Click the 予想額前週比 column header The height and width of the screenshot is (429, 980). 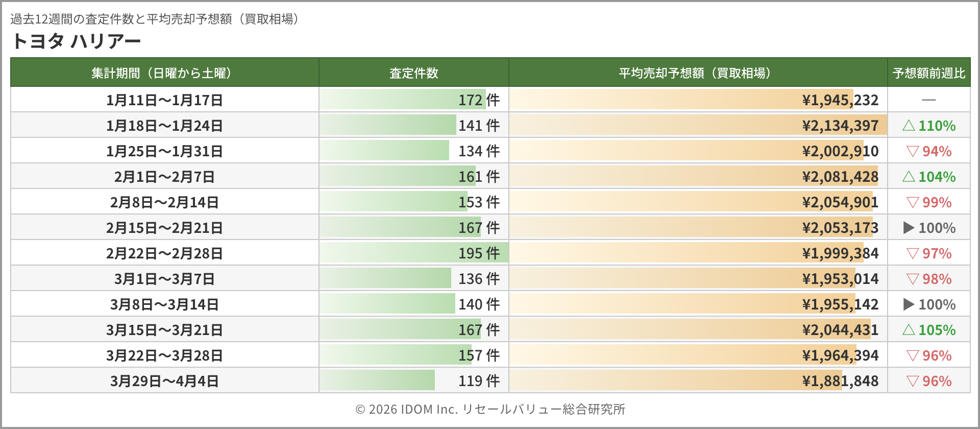pos(928,73)
